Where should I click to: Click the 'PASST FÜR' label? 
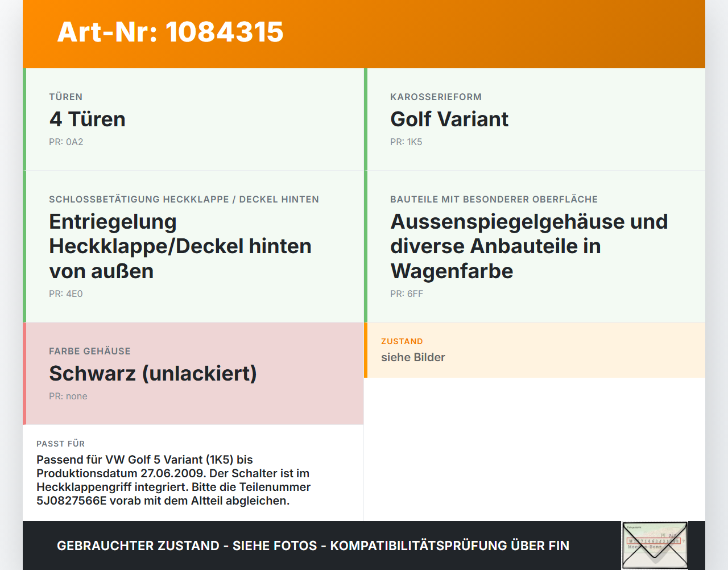(60, 444)
